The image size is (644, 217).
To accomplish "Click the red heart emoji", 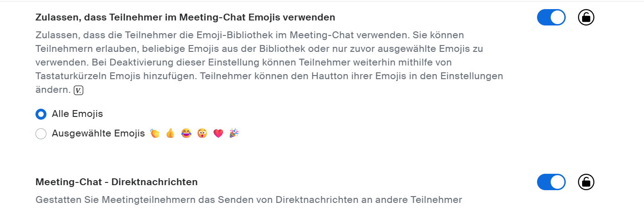I will (x=218, y=133).
